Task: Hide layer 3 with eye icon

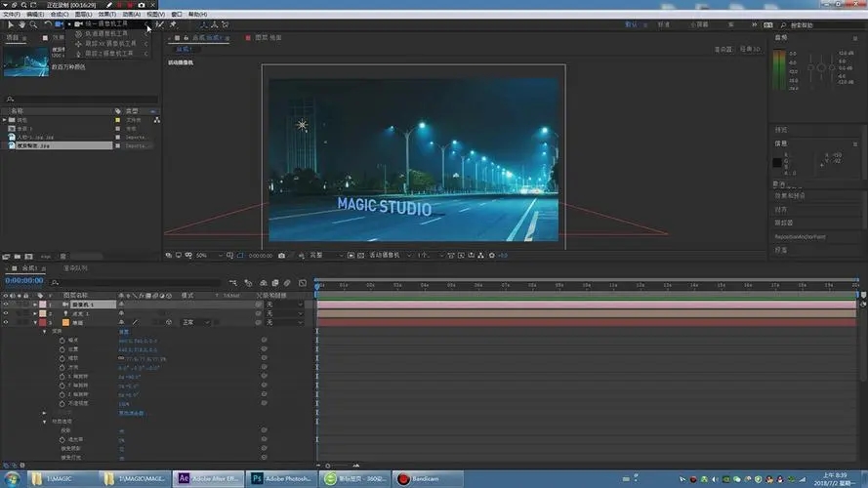Action: pyautogui.click(x=6, y=322)
